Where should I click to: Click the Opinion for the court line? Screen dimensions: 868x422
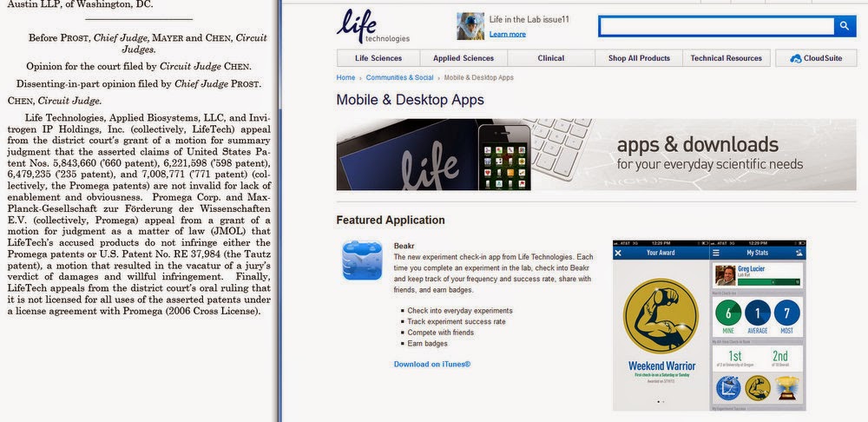click(139, 67)
